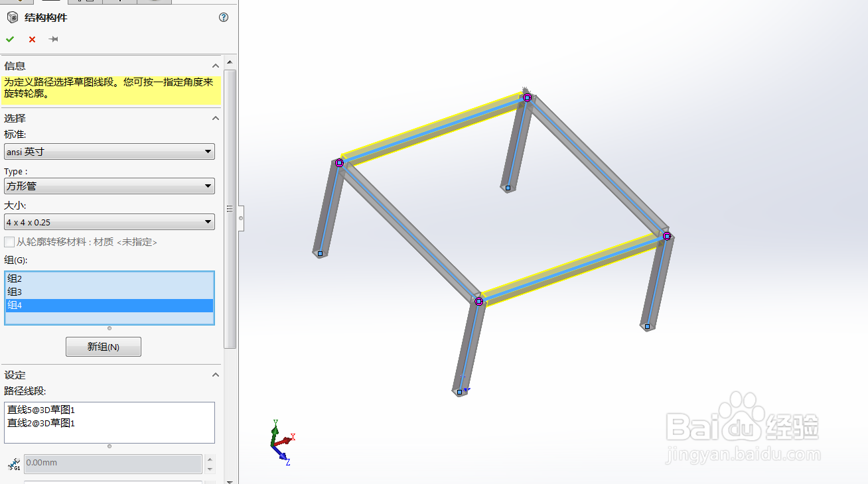This screenshot has height=484, width=868.
Task: Increase the 0.00mm gap value with up arrow
Action: coord(210,459)
